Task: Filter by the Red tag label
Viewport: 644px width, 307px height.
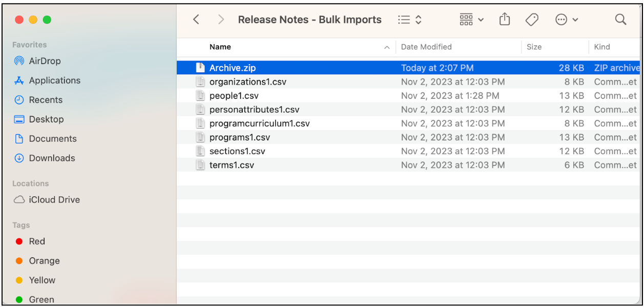Action: coord(37,241)
